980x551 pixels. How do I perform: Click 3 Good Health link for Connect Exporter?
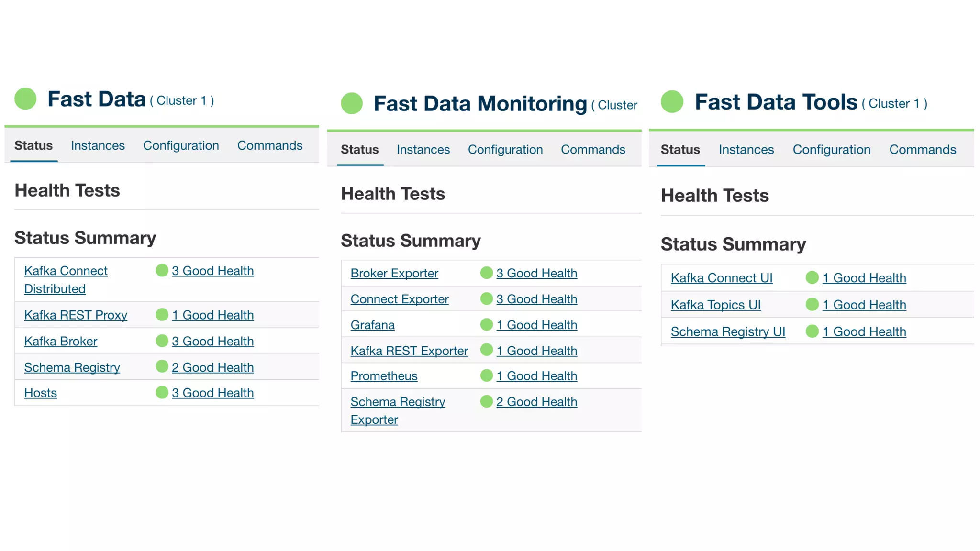pos(536,299)
